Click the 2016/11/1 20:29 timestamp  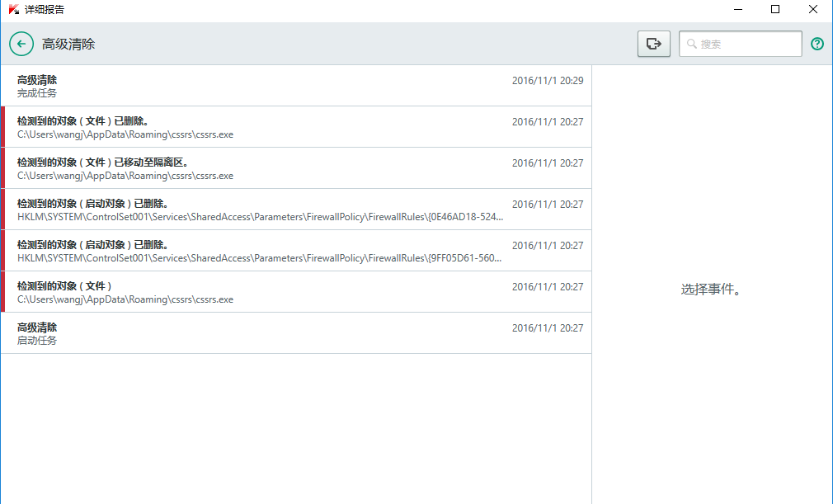[x=547, y=81]
